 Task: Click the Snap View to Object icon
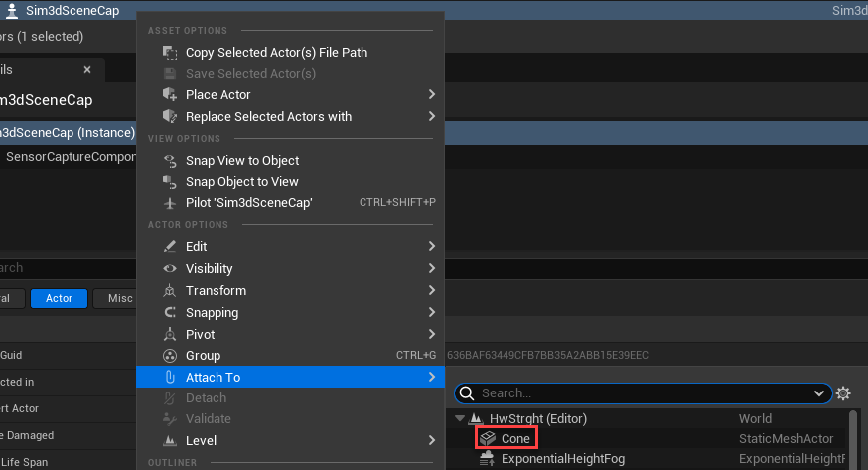169,161
